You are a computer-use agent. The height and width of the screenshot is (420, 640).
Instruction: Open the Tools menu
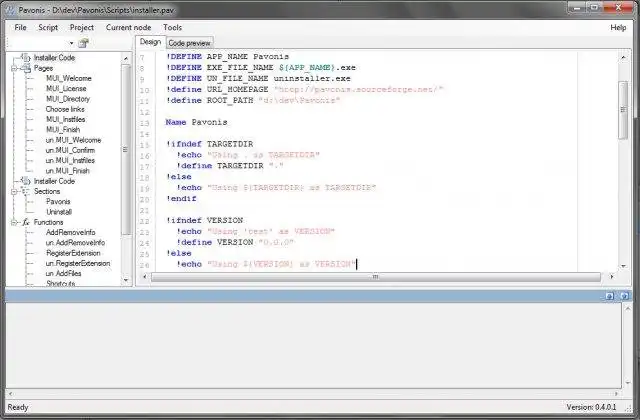click(x=172, y=27)
